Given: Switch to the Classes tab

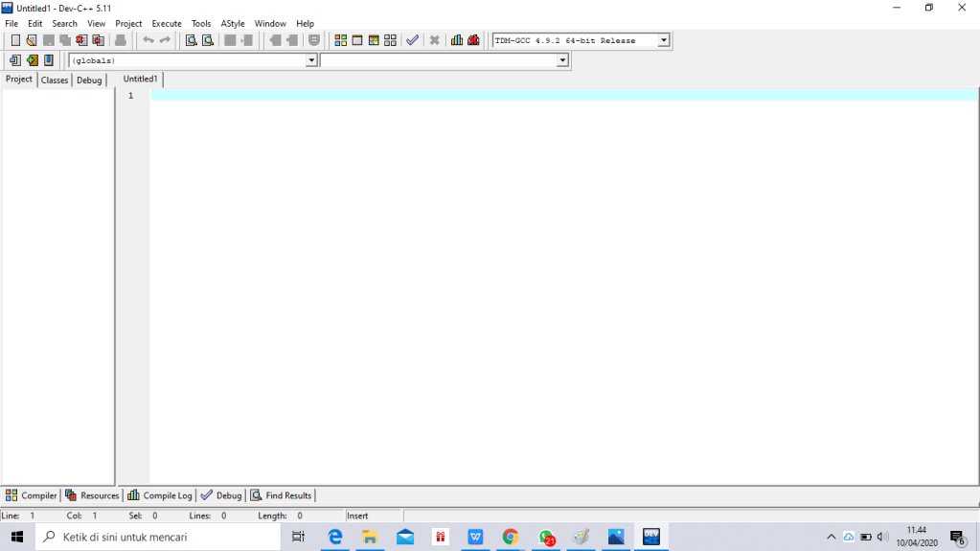Looking at the screenshot, I should coord(55,80).
